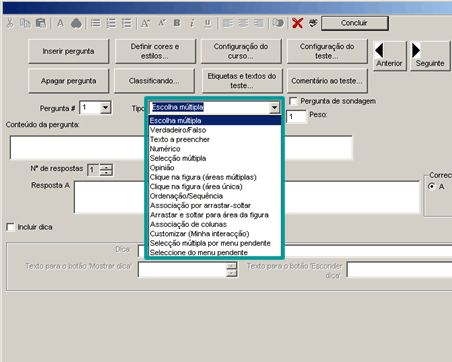
Task: Expand the Pergunta # dropdown
Action: coord(105,107)
